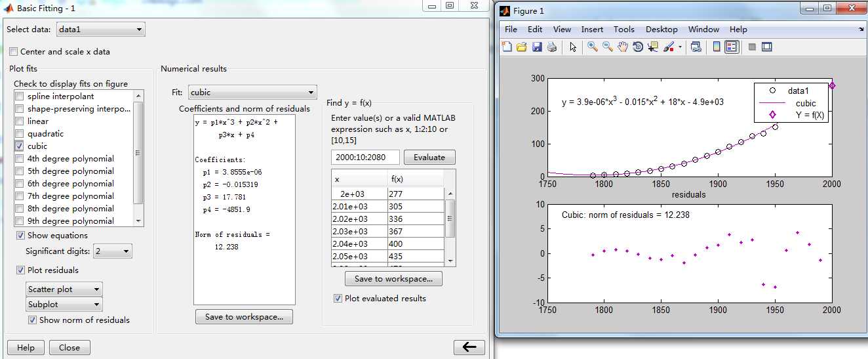
Task: Open Tools menu in Figure 1
Action: (x=624, y=30)
